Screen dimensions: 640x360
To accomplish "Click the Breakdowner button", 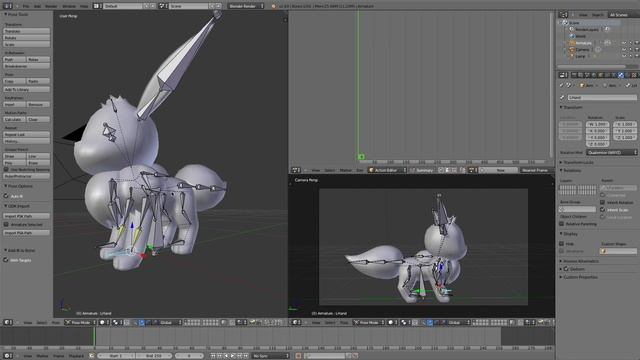I will point(27,66).
